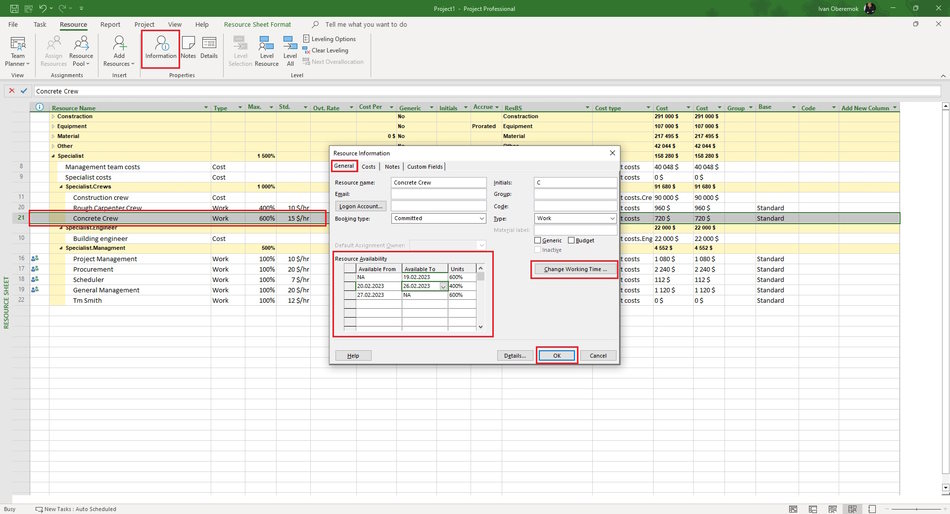Viewport: 950px width, 514px height.
Task: Click the assignment indicator icon in the Scheduler row
Action: (x=35, y=279)
